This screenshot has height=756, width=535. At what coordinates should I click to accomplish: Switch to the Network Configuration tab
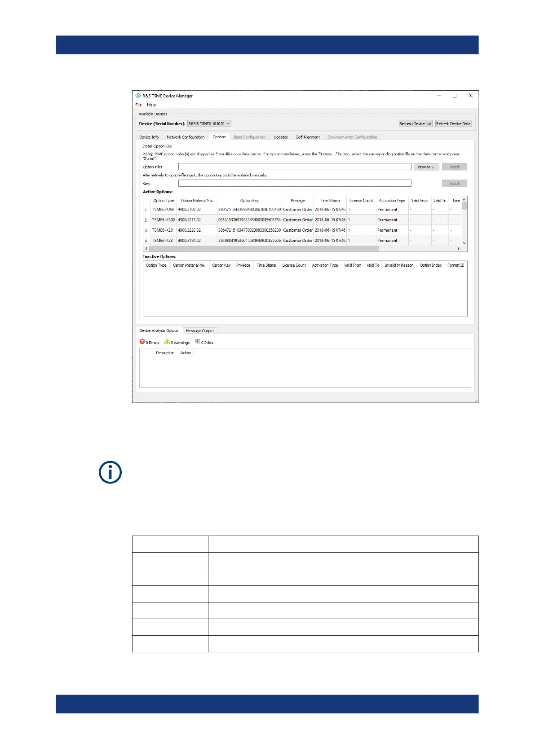tap(186, 137)
